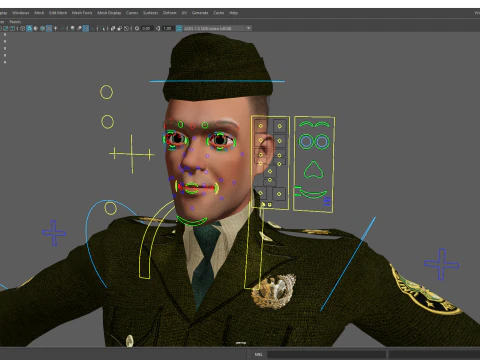Toggle Use All Lights icon
The height and width of the screenshot is (360, 480).
[55, 28]
